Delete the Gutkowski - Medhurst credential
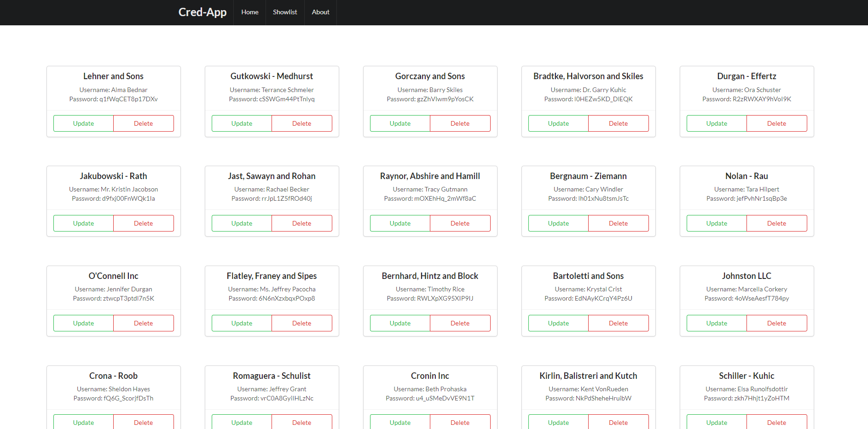This screenshot has width=868, height=429. tap(301, 123)
